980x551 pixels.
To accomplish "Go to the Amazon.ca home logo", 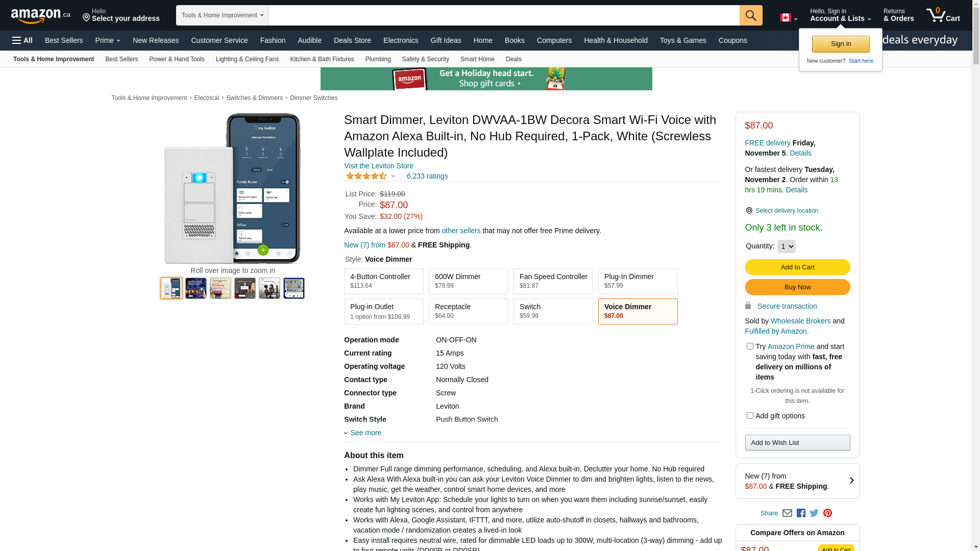I will point(40,16).
